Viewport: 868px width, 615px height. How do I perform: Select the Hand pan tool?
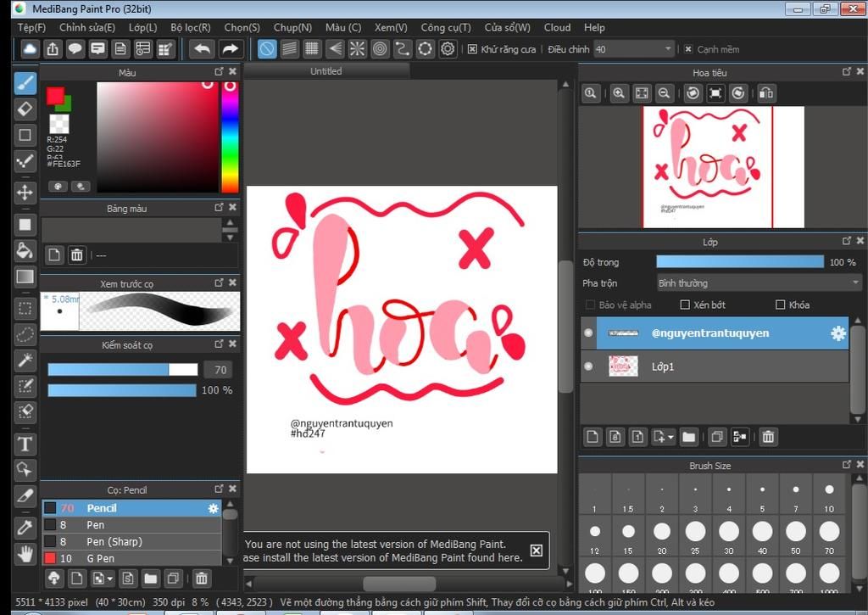coord(25,553)
